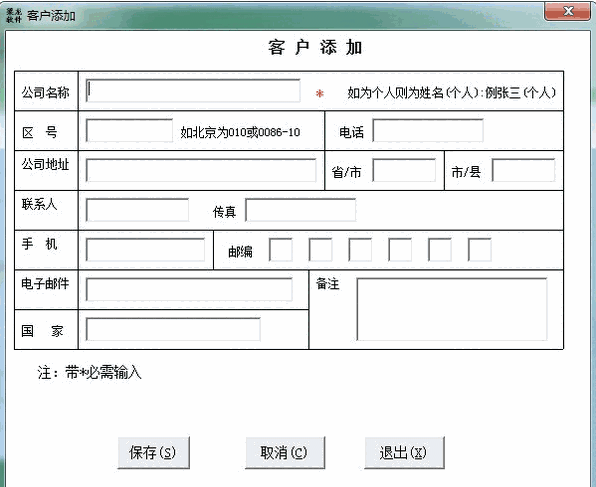Click the 省/市 province input box
The height and width of the screenshot is (487, 596).
[x=404, y=170]
